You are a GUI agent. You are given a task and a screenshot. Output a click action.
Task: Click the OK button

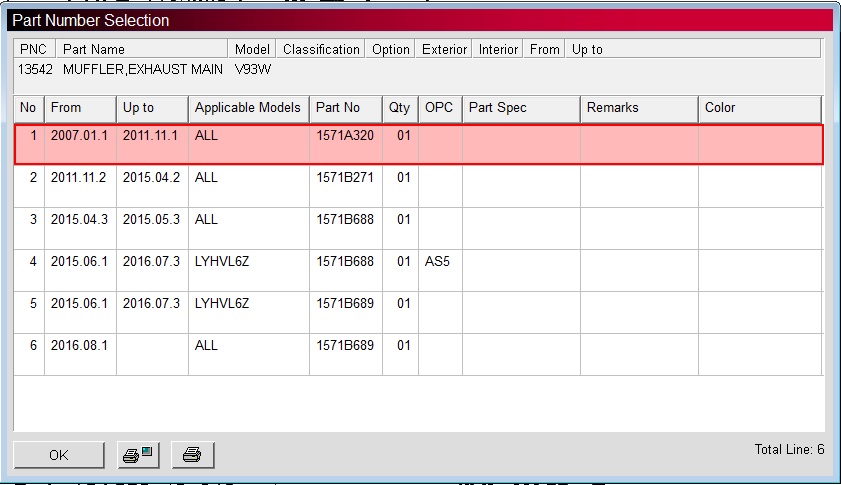(59, 455)
